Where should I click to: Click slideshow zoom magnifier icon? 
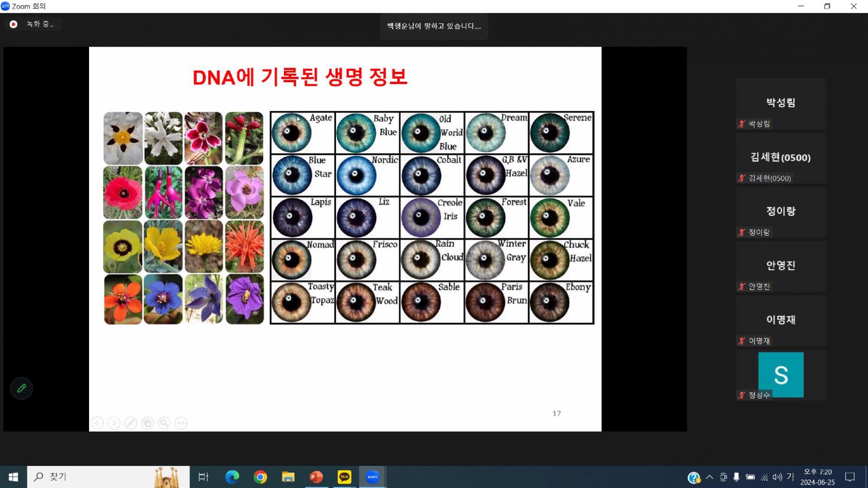coord(164,423)
